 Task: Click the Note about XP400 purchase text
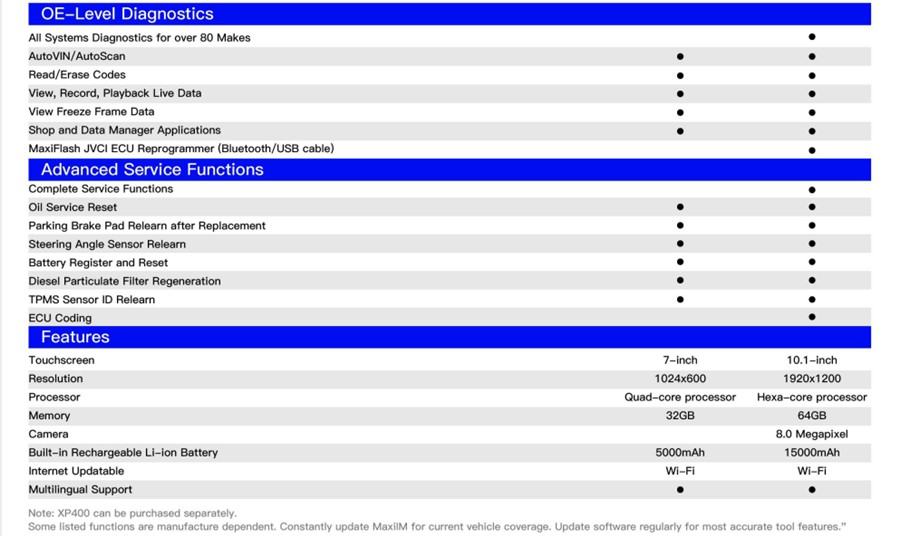132,513
